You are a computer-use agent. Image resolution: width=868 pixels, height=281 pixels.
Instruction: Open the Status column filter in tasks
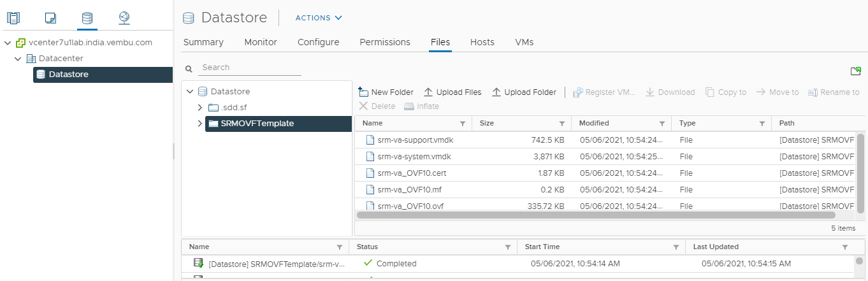coord(507,247)
